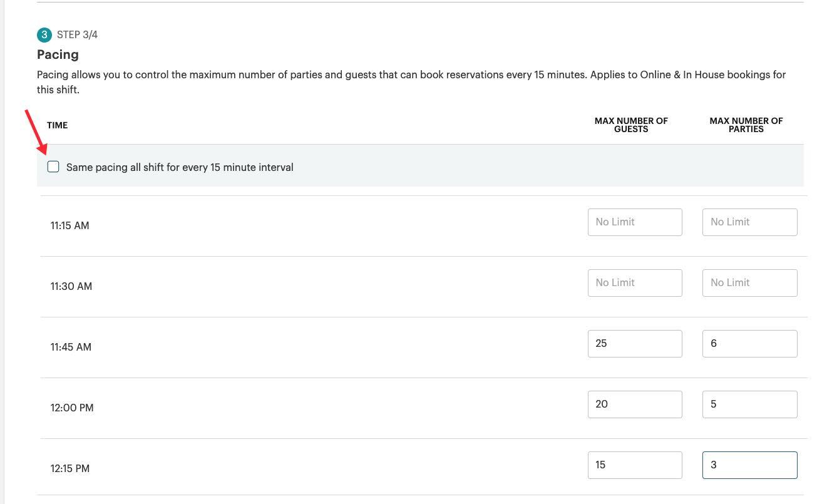Image resolution: width=822 pixels, height=504 pixels.
Task: Select the 11:30 AM max parties field
Action: pyautogui.click(x=749, y=282)
